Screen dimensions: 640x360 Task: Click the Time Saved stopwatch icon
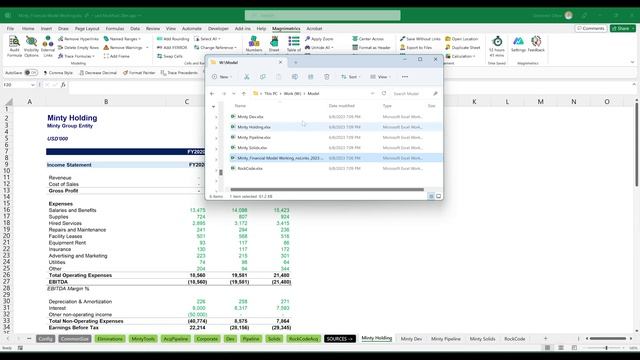(497, 41)
